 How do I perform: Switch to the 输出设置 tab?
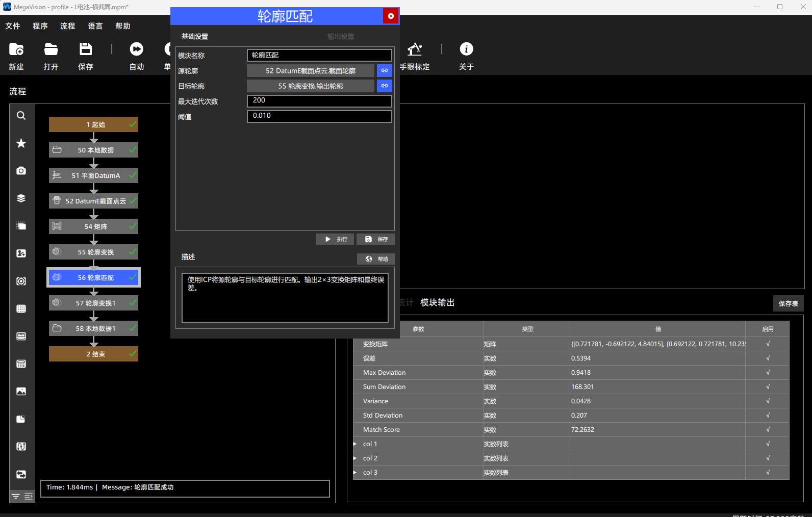point(341,37)
